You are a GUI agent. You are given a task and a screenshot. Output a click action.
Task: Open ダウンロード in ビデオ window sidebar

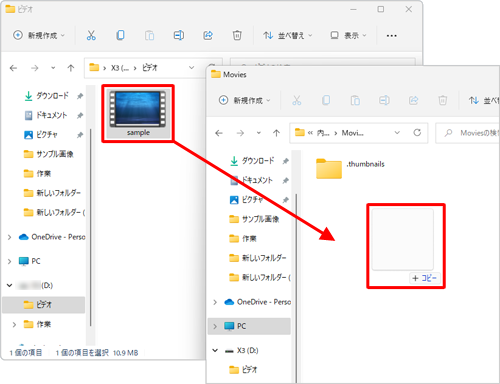52,96
